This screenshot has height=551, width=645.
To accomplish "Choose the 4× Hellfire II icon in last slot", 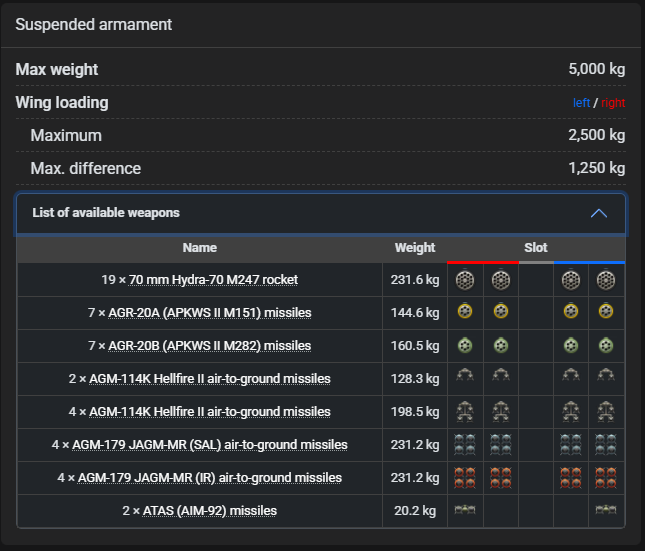I will tap(606, 411).
